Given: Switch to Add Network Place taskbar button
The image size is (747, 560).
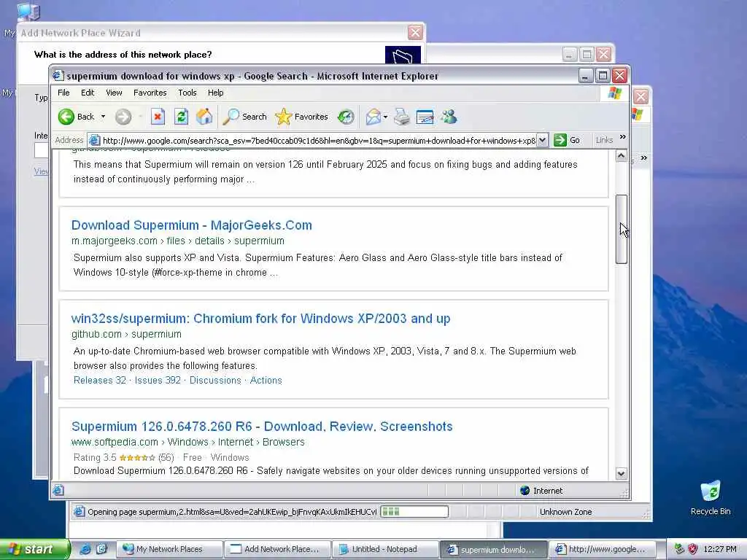Looking at the screenshot, I should [278, 550].
